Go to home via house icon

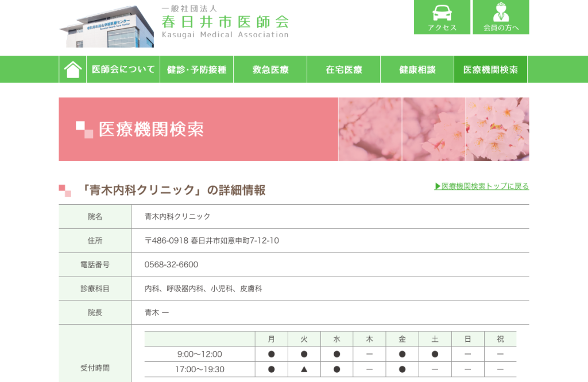click(73, 69)
